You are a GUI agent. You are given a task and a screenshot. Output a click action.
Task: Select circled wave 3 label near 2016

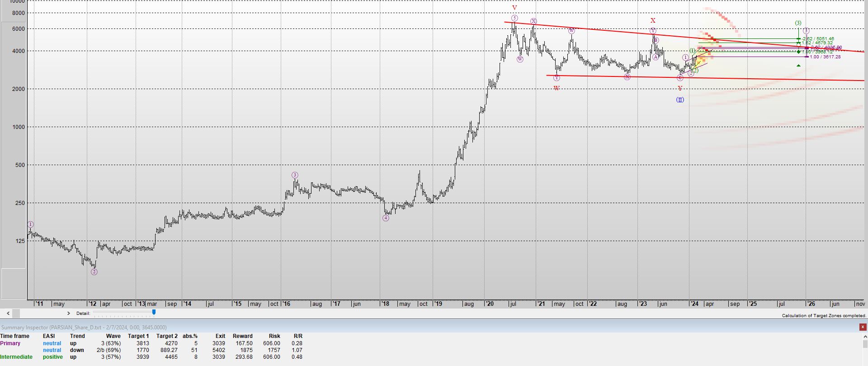[x=295, y=175]
